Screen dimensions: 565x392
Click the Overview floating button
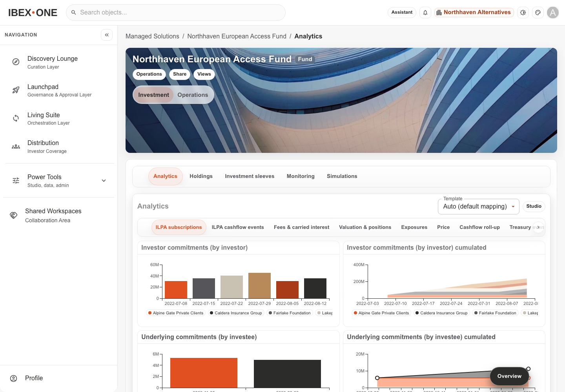point(509,376)
